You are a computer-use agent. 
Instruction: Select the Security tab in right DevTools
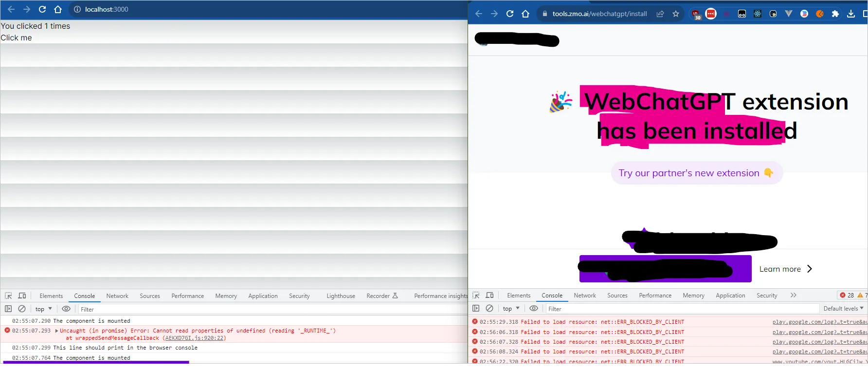[767, 296]
